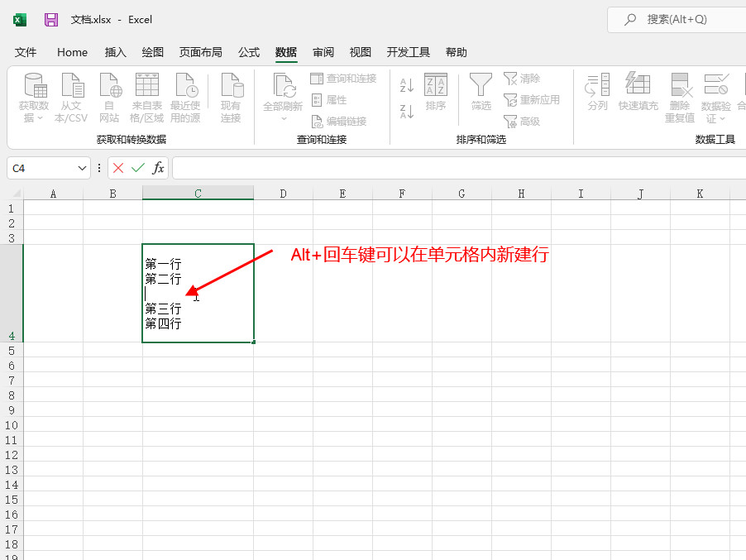Select column C header
Image resolution: width=746 pixels, height=560 pixels.
point(198,194)
